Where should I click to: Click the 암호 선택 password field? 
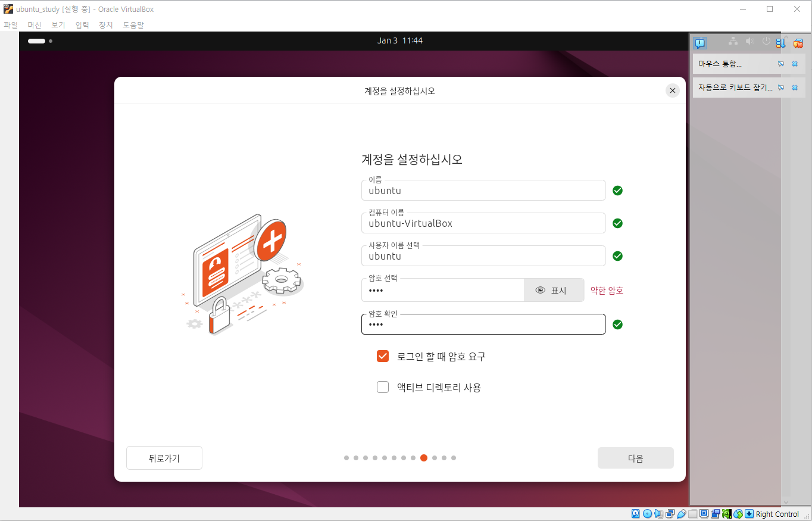point(443,290)
